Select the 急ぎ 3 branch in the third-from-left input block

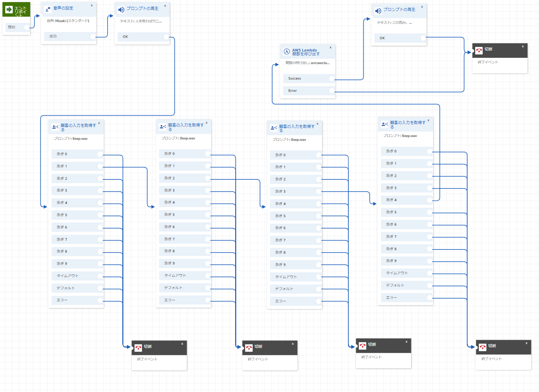(296, 192)
